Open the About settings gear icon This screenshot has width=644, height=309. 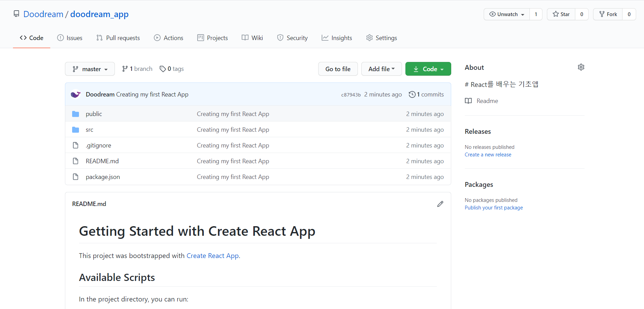[x=581, y=67]
